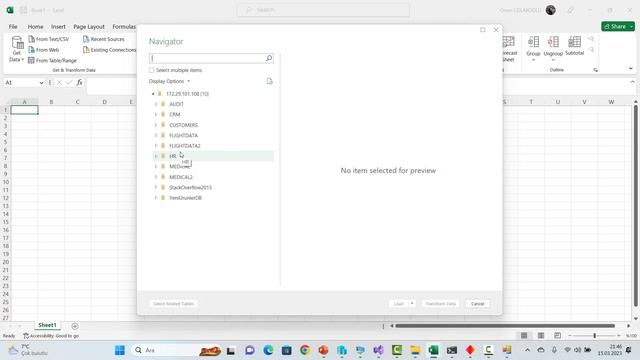Expand the HR database node
Screen dimensions: 640x360
[x=156, y=156]
